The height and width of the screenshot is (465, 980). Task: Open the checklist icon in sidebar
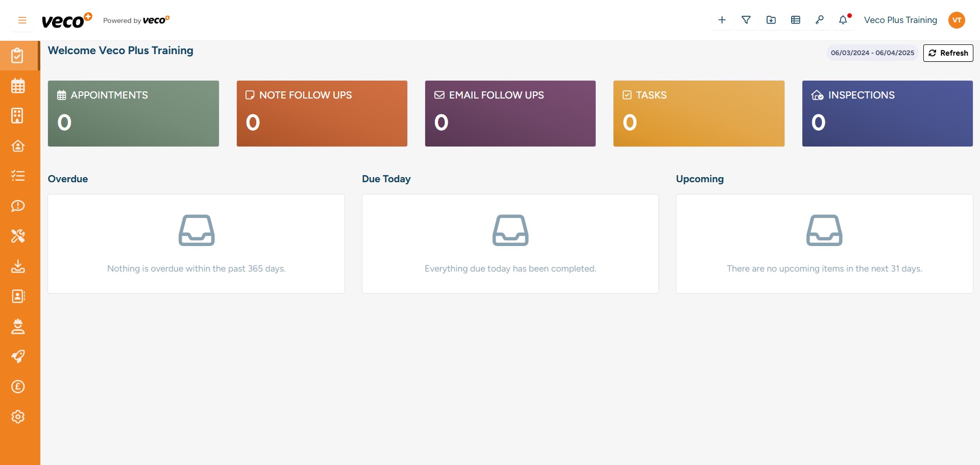(18, 176)
